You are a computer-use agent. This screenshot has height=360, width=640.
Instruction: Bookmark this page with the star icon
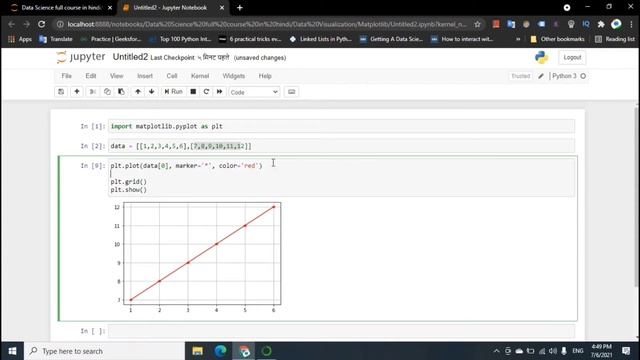(477, 24)
